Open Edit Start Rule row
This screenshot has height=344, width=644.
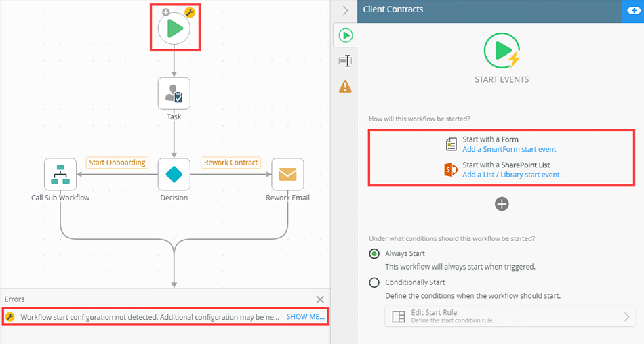510,316
